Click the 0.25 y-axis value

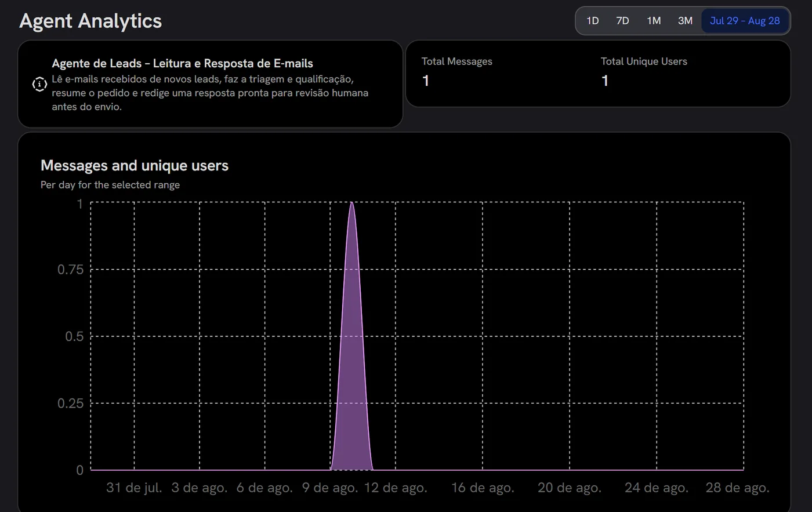coord(71,403)
